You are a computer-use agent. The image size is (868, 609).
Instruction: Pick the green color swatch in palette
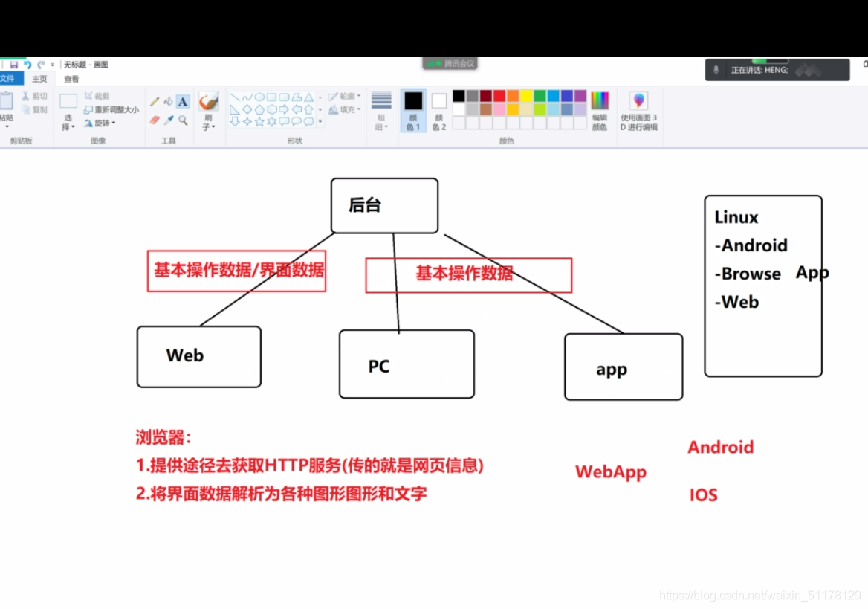pyautogui.click(x=540, y=96)
